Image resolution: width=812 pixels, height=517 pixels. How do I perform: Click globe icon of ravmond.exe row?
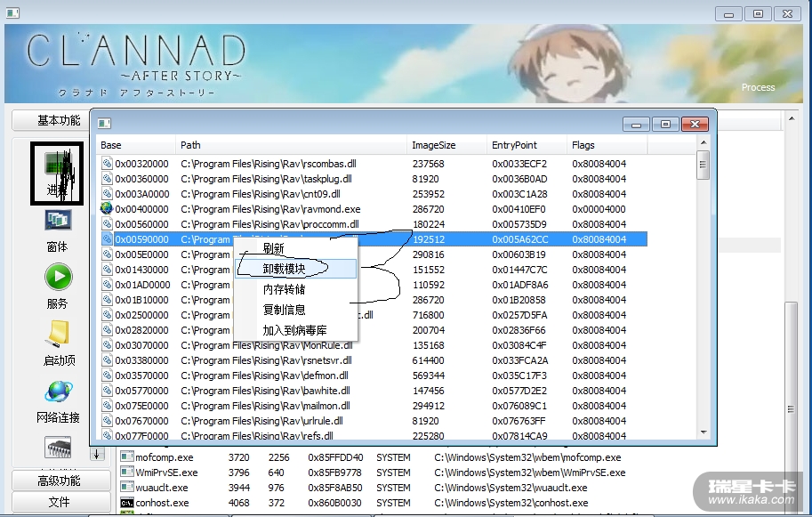click(107, 209)
